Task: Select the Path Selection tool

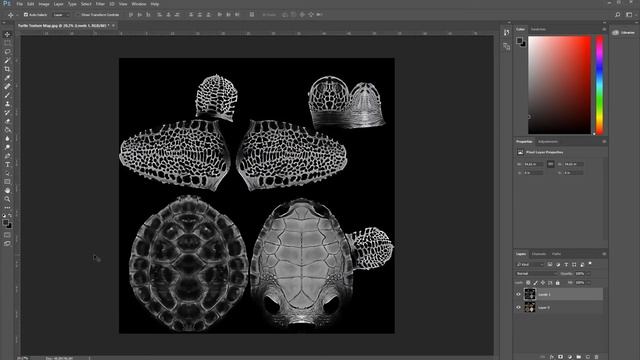Action: [x=7, y=173]
